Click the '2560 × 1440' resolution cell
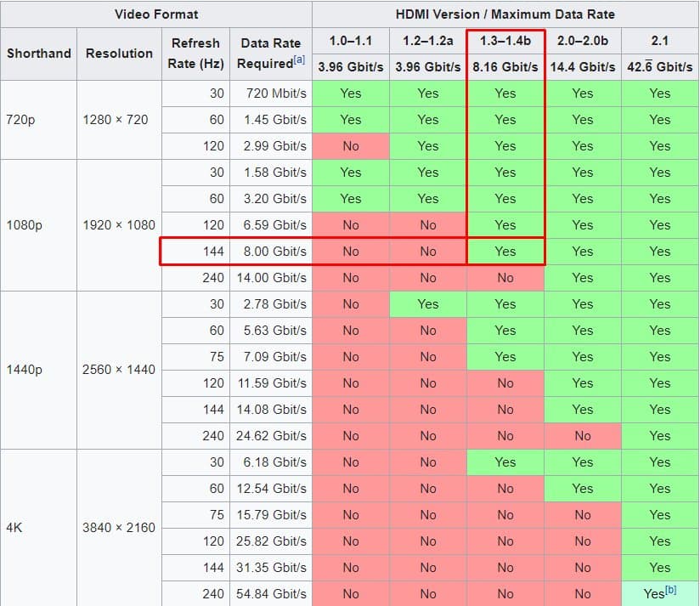The width and height of the screenshot is (700, 606). click(x=119, y=370)
